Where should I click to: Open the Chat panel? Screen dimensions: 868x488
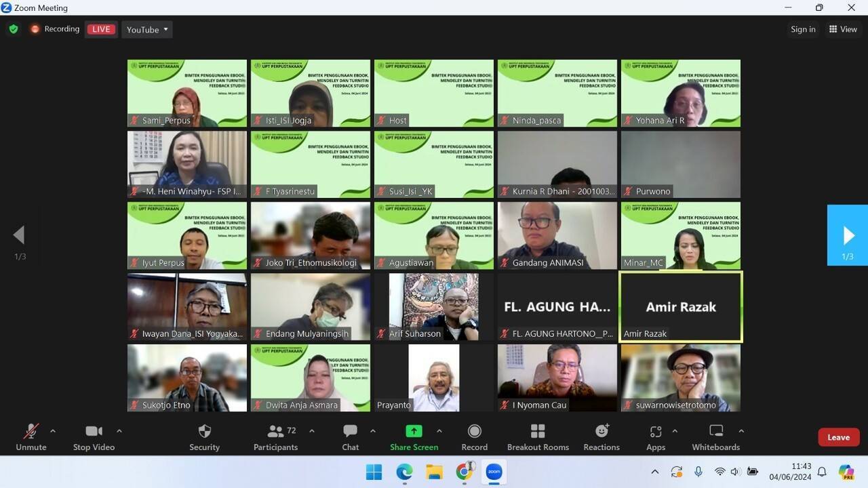pyautogui.click(x=350, y=437)
